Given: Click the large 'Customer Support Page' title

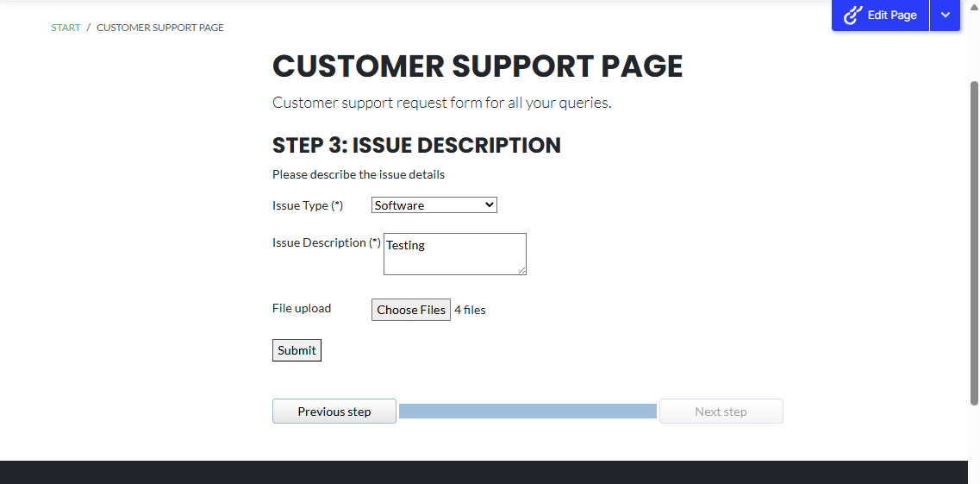Looking at the screenshot, I should click(478, 66).
